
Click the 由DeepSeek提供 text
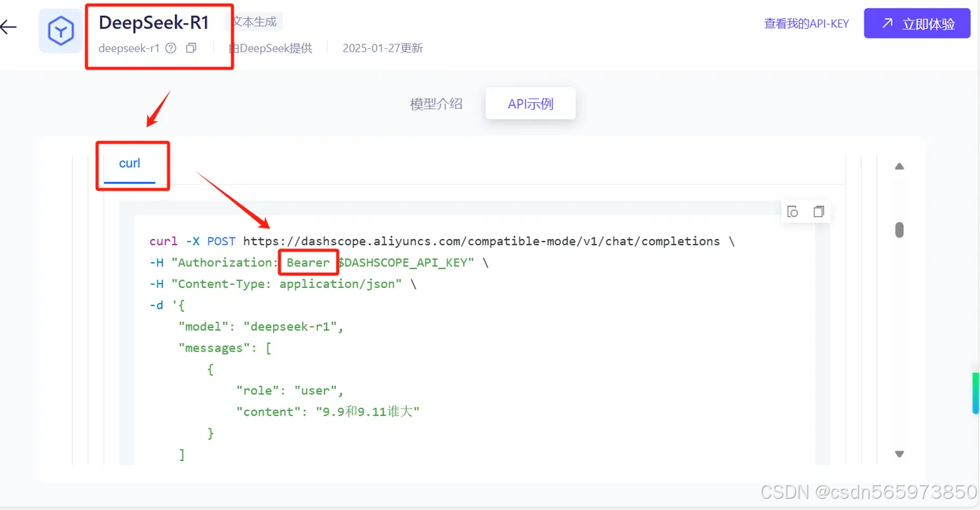270,48
